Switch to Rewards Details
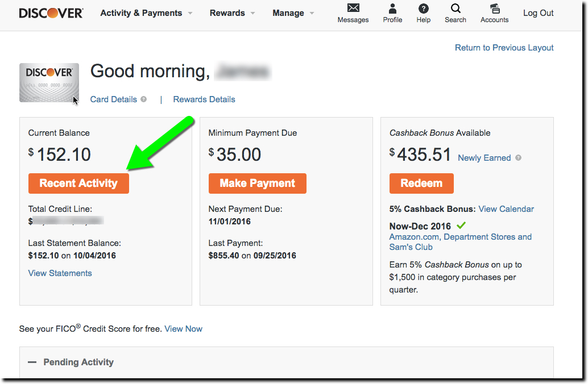Screen dimensions: 588x384 204,99
